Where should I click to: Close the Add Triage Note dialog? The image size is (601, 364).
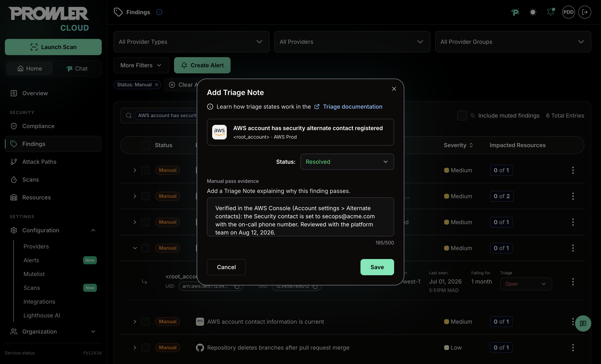click(394, 89)
